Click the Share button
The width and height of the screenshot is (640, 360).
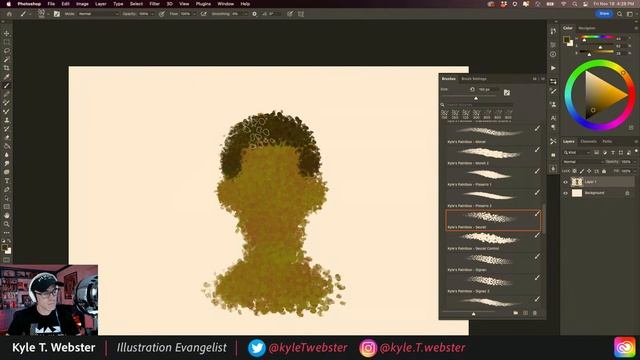click(604, 14)
